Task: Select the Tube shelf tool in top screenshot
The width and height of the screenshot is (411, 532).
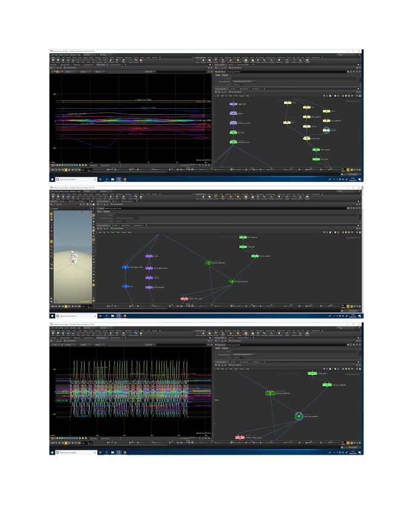Action: point(63,61)
